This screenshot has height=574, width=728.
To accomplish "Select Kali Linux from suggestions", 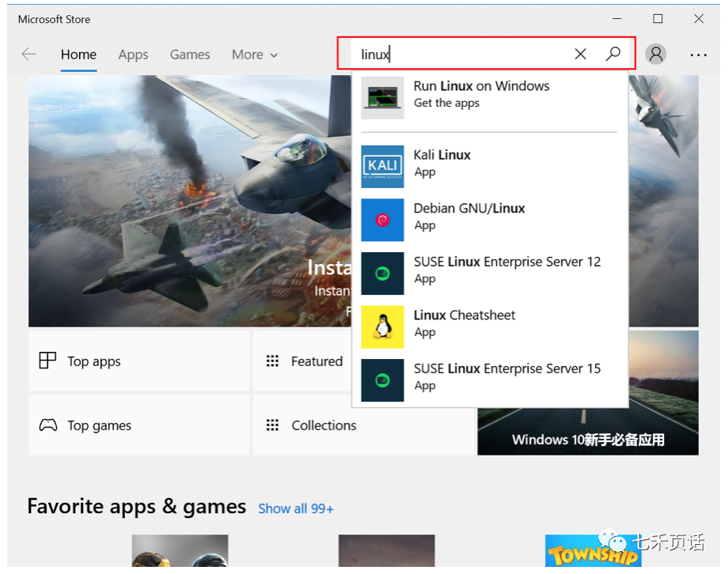I will point(490,167).
